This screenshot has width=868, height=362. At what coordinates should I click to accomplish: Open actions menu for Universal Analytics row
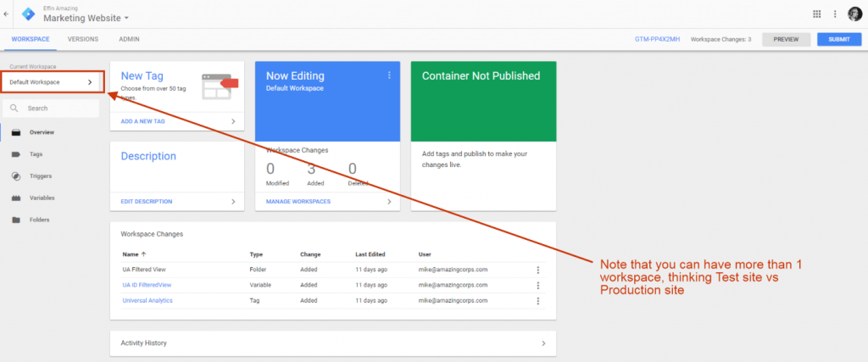(537, 301)
